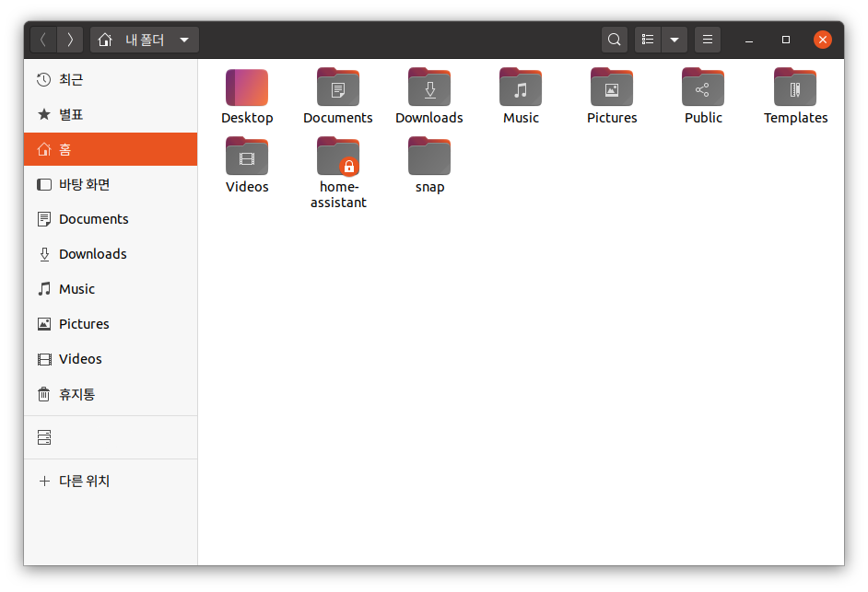Open Downloads in the sidebar
868x592 pixels.
111,254
